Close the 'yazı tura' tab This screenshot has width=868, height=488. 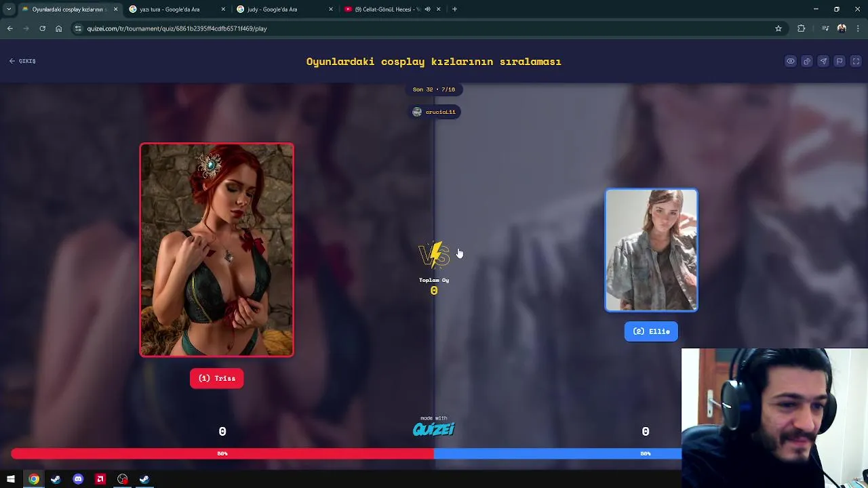pyautogui.click(x=223, y=9)
